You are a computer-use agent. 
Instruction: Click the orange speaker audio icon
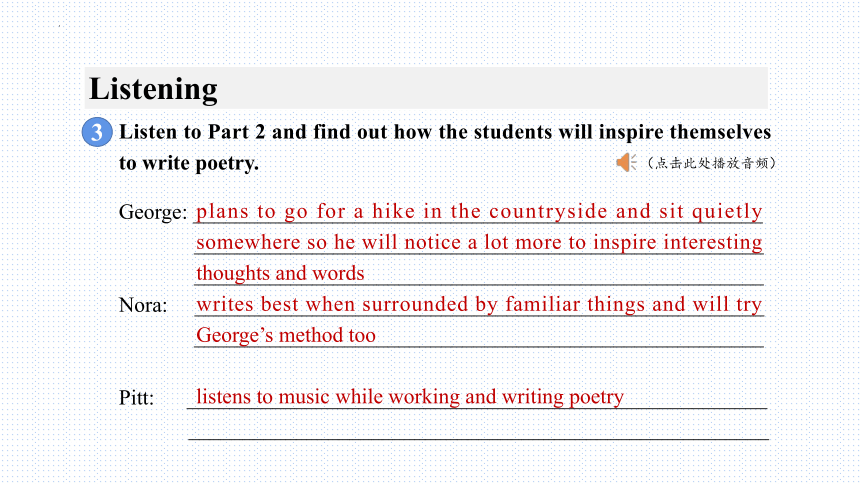coord(626,162)
